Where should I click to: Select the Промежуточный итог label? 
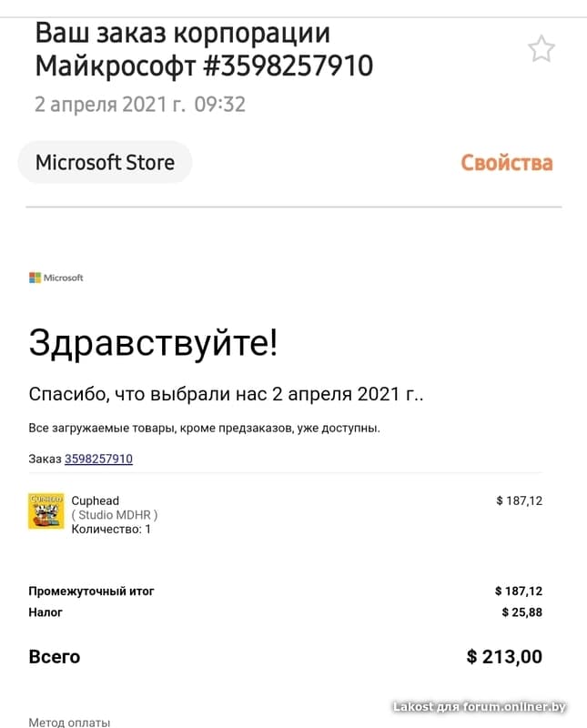91,591
